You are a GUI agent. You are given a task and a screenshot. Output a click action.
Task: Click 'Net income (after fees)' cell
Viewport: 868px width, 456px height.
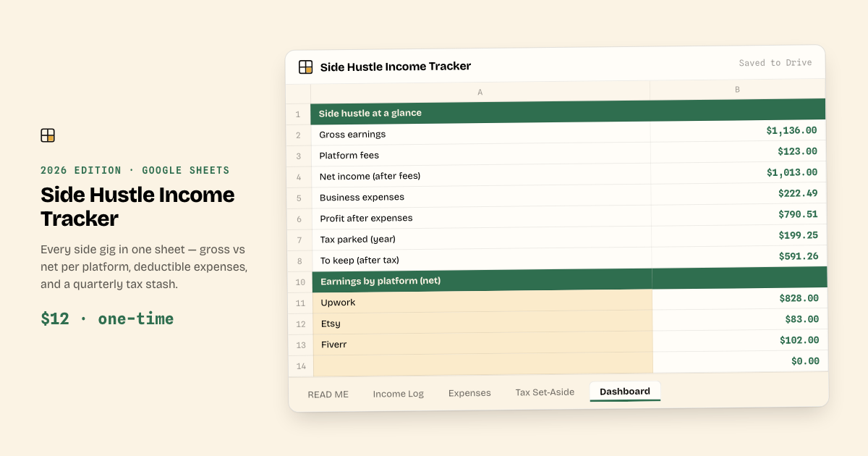(x=482, y=175)
